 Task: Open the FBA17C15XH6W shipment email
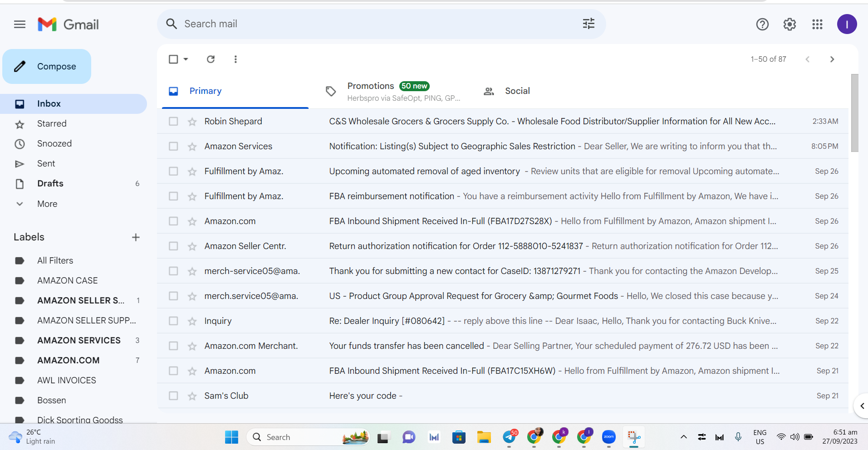[x=503, y=371]
